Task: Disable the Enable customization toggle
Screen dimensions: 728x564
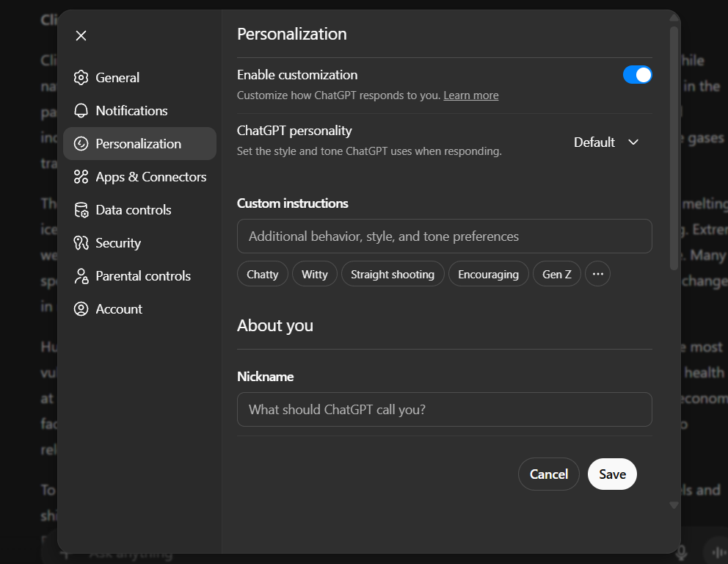Action: coord(637,75)
